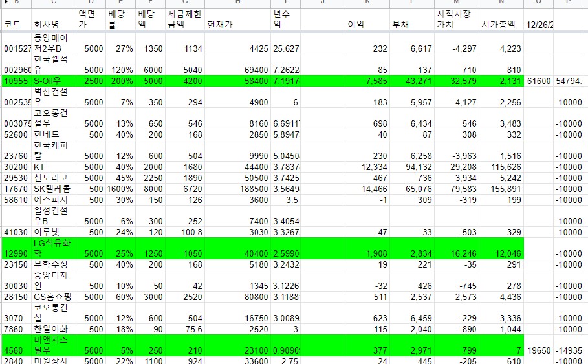Click the -14935 value cell

pyautogui.click(x=569, y=345)
